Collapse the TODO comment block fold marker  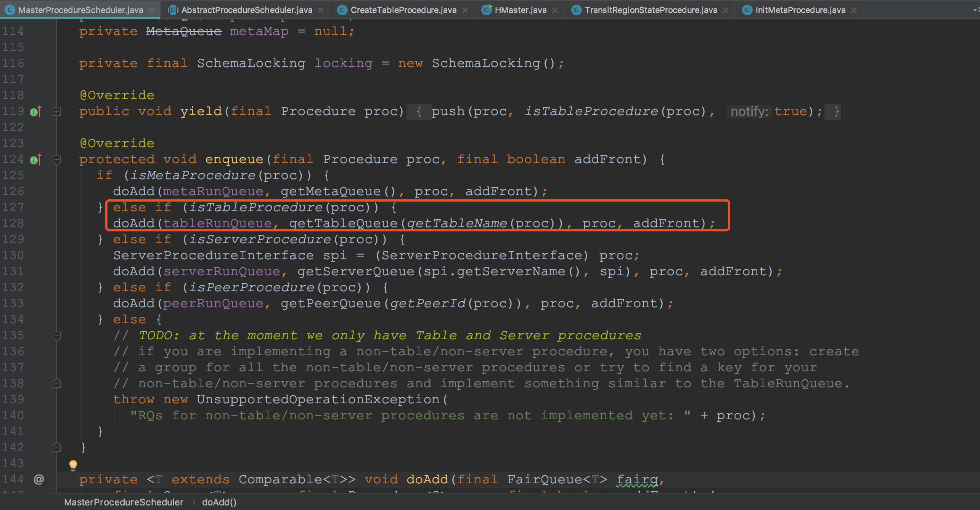coord(57,336)
